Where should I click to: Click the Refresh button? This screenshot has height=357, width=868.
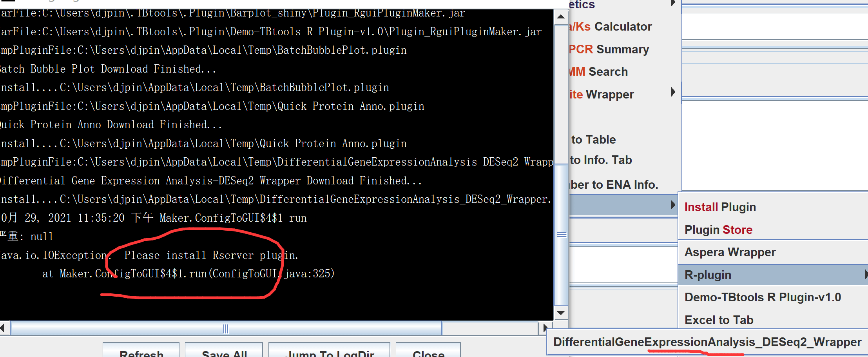pyautogui.click(x=141, y=350)
